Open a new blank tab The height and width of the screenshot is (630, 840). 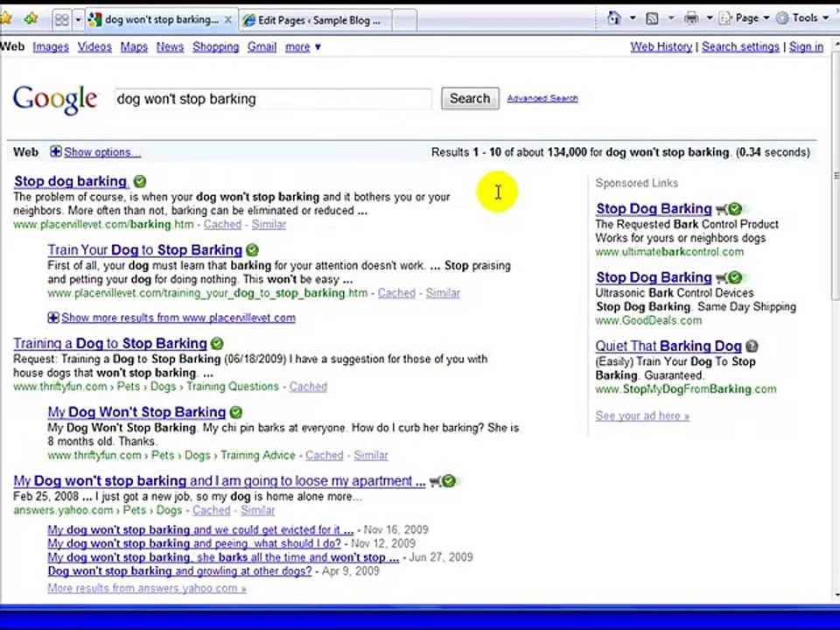pyautogui.click(x=404, y=20)
